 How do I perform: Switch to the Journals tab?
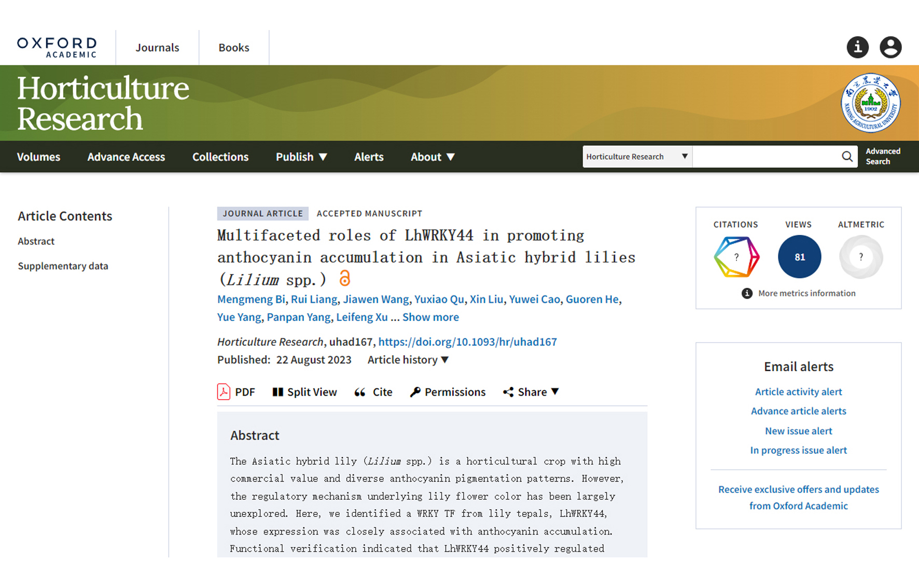(157, 47)
